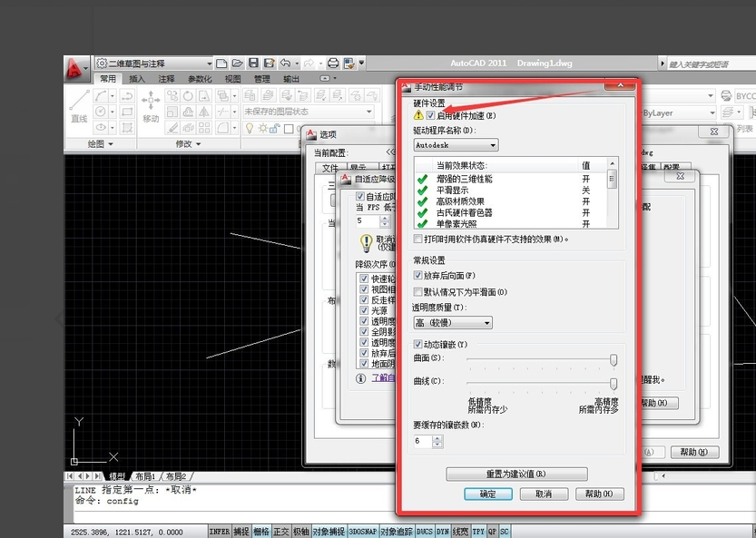Screen dimensions: 756x538
Task: Toggle Dynamic tessellation (动态镶嵌) checkbox
Action: [x=418, y=344]
